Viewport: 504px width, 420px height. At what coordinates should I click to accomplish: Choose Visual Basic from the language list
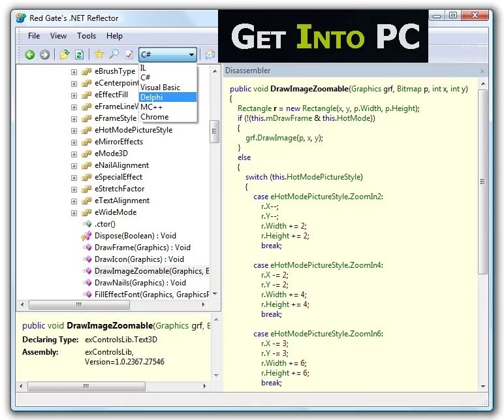pos(168,88)
